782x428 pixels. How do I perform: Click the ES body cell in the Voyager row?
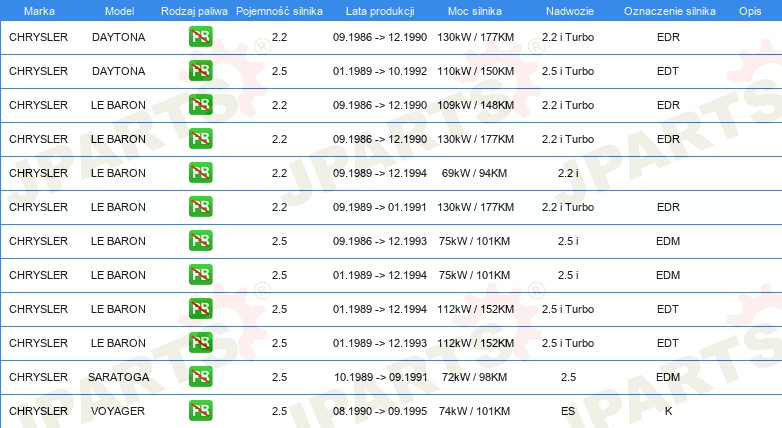tap(568, 411)
